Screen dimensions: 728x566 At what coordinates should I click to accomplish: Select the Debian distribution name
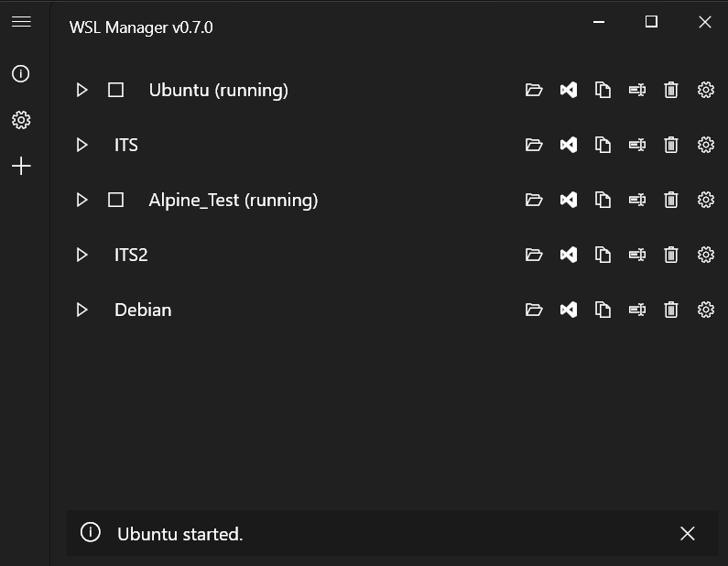click(x=143, y=310)
